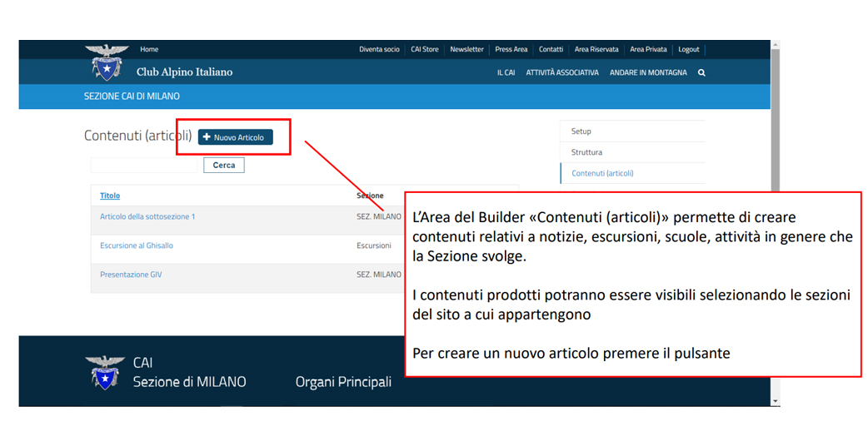Click the Contenuti (articoli) page heading
Viewport: 868px width, 441px height.
pos(137,136)
